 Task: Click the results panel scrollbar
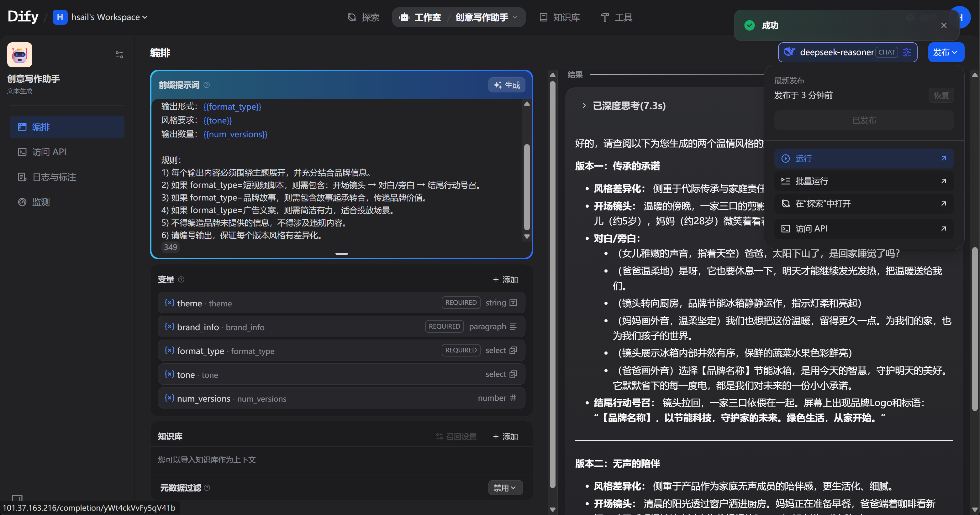coord(975,329)
